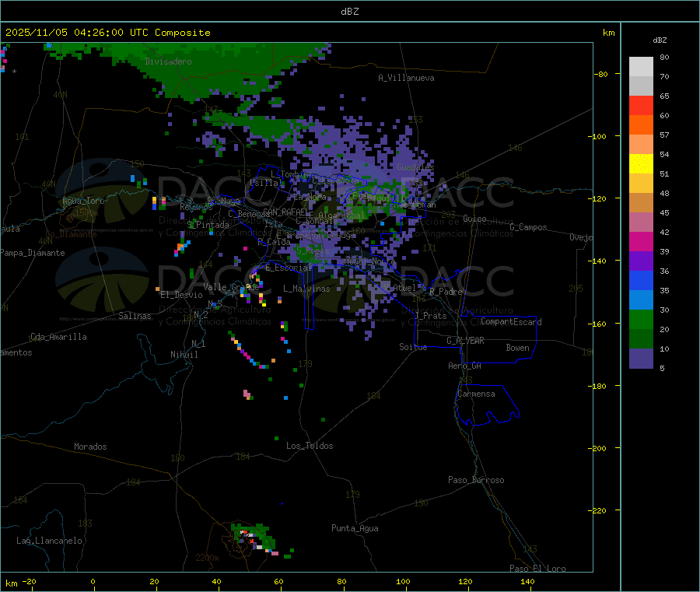The image size is (700, 592).
Task: Click the violet 36-39 dBZ legend swatch
Action: click(641, 261)
